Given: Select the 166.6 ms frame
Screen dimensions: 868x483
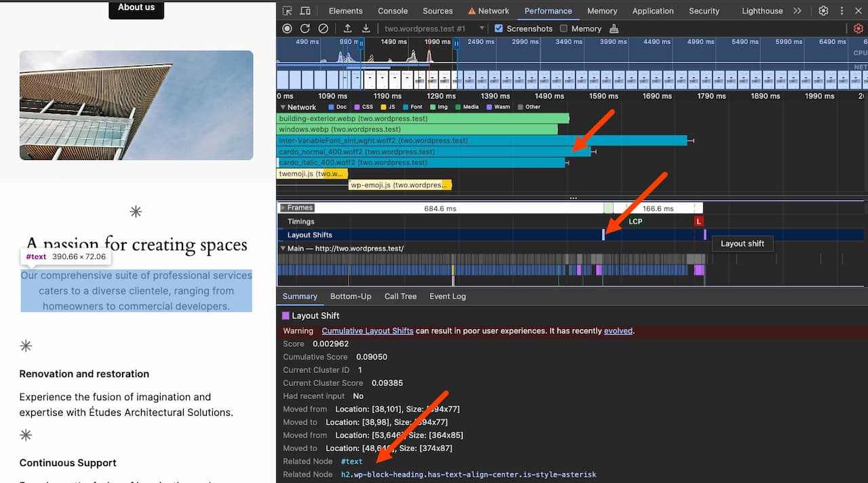Looking at the screenshot, I should point(658,208).
